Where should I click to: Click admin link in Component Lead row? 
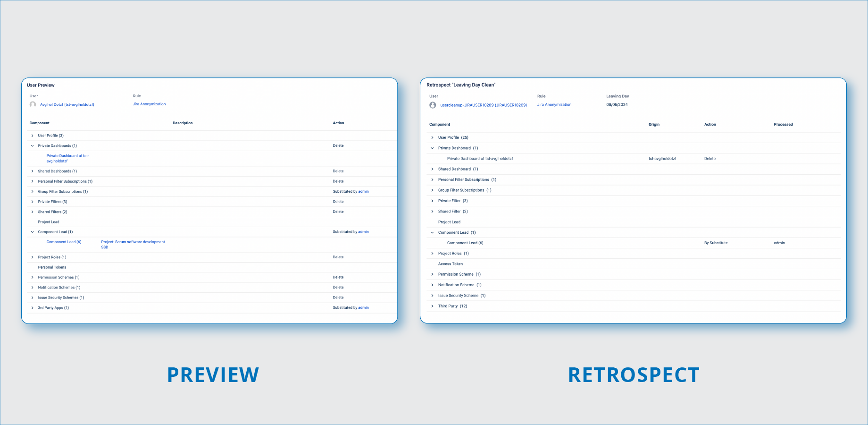(363, 232)
